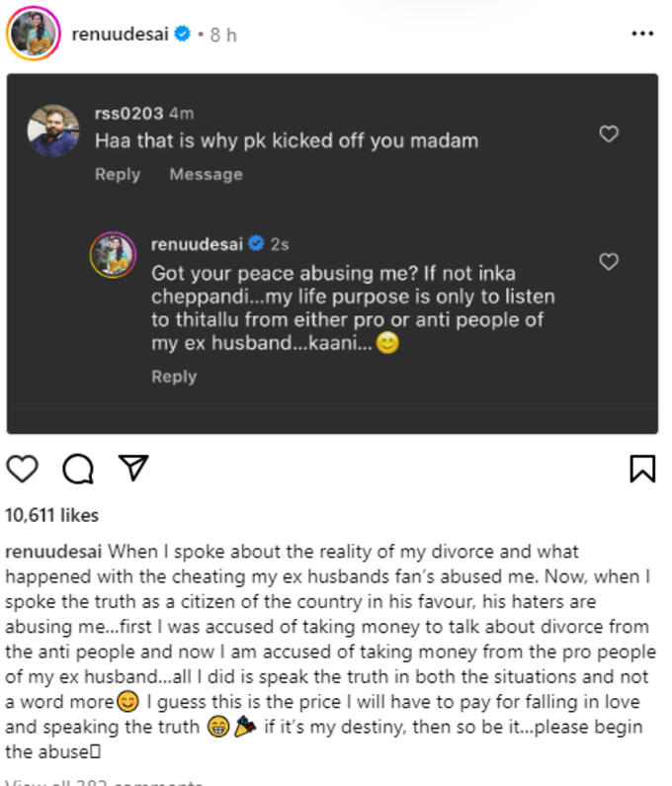Save post with bookmark icon
Image resolution: width=672 pixels, height=786 pixels.
(642, 469)
